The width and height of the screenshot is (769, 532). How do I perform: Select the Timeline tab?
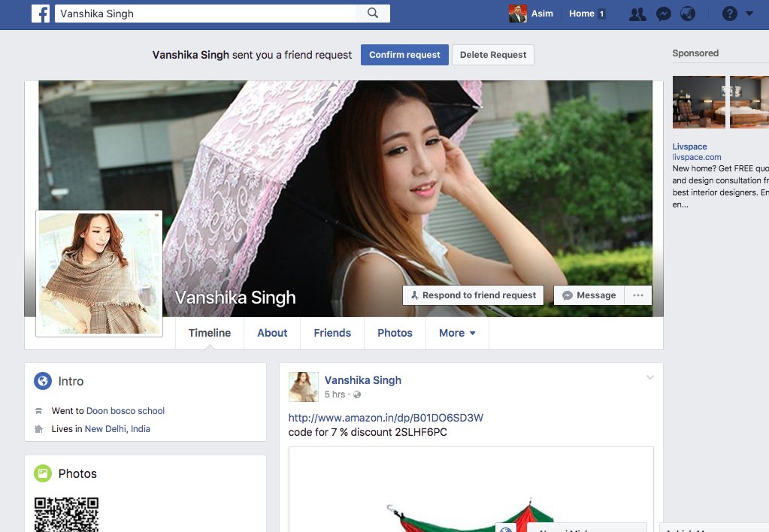click(x=210, y=333)
